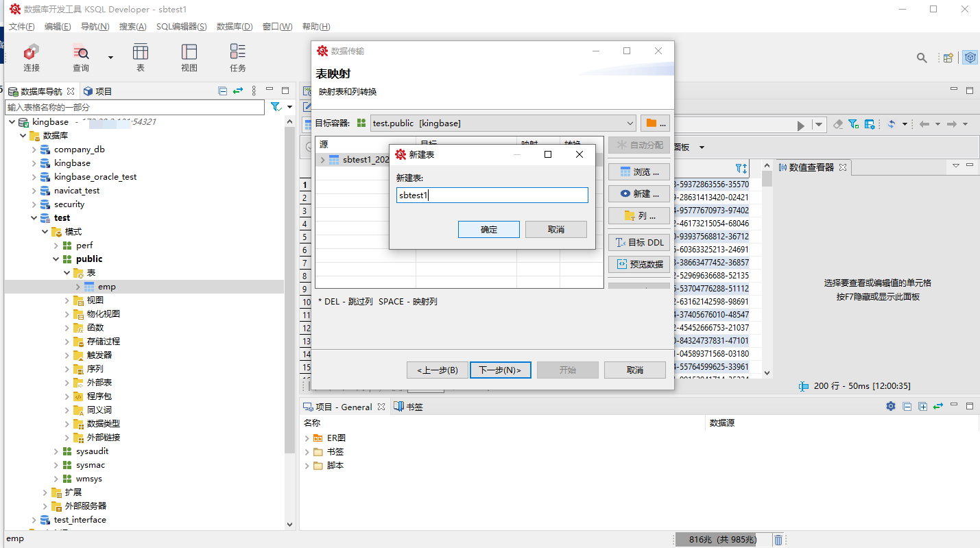Open the navigator view menu dots icon
980x548 pixels.
click(x=254, y=91)
